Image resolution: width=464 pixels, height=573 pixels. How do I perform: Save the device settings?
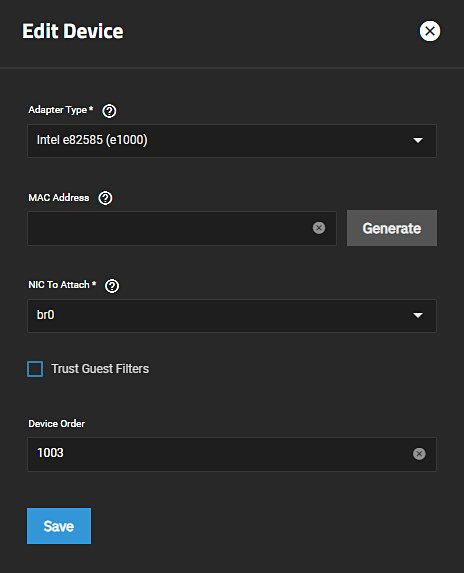click(x=59, y=526)
